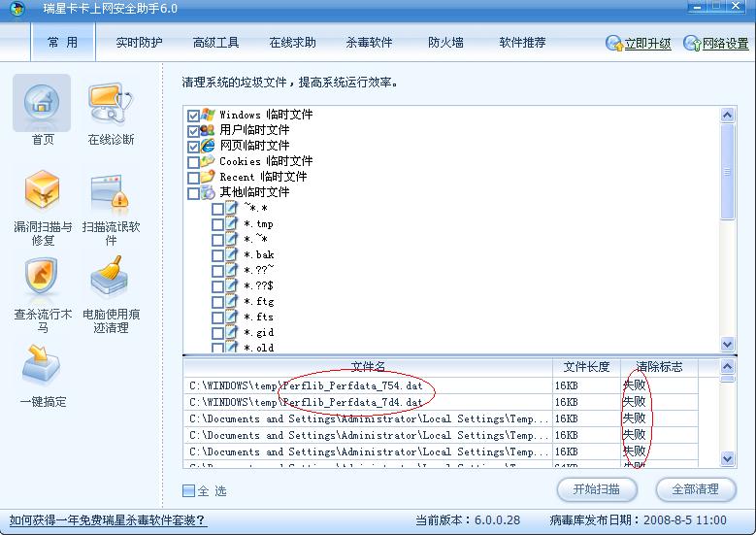The image size is (756, 535).
Task: Click 当前版本：6.0.0.28 status text
Action: click(x=468, y=520)
